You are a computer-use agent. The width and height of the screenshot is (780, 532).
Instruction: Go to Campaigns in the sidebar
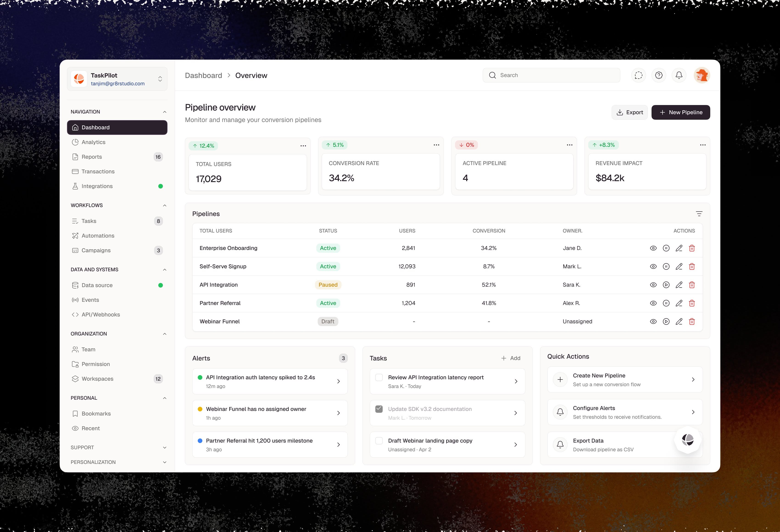coord(96,250)
